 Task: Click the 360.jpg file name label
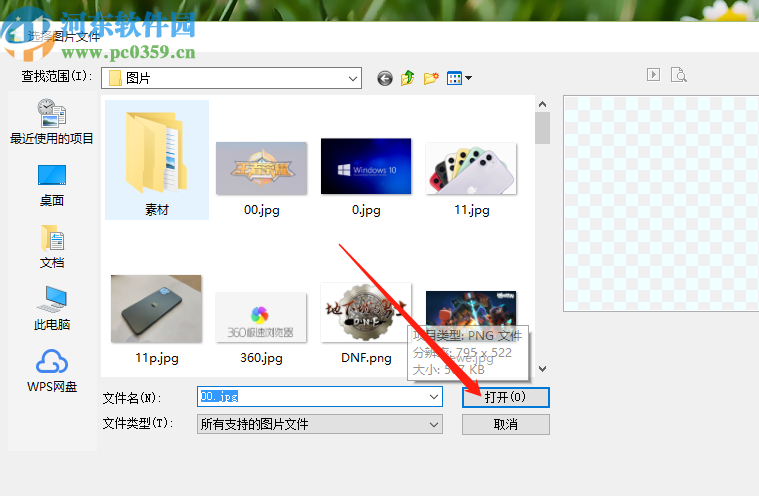[261, 358]
